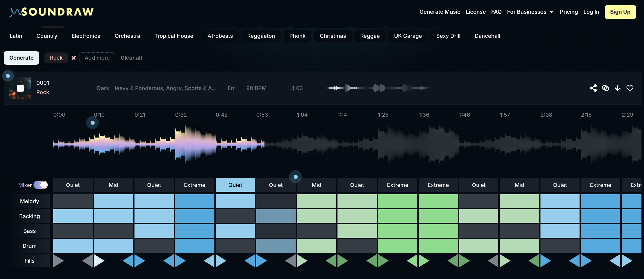This screenshot has height=279, width=644.
Task: Select the Christmas genre tab
Action: [x=333, y=36]
